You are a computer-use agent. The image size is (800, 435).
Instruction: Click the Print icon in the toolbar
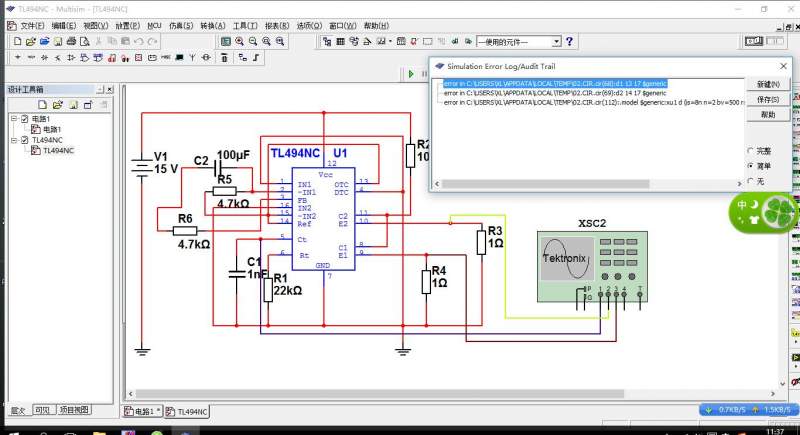(71, 41)
